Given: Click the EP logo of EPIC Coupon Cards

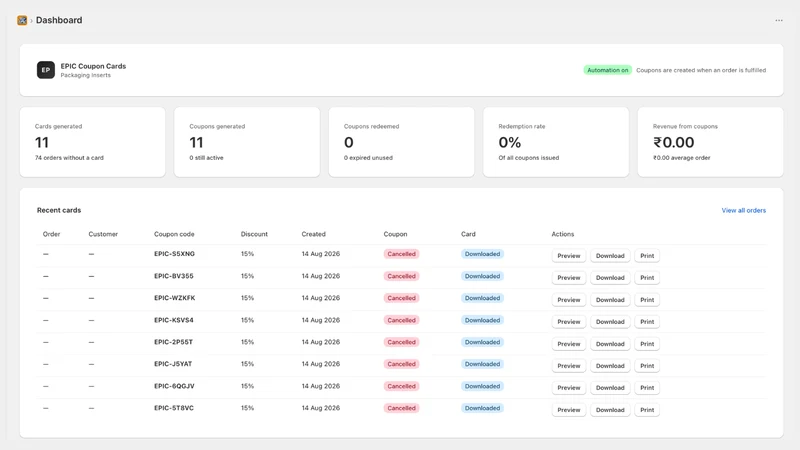Looking at the screenshot, I should pyautogui.click(x=46, y=70).
